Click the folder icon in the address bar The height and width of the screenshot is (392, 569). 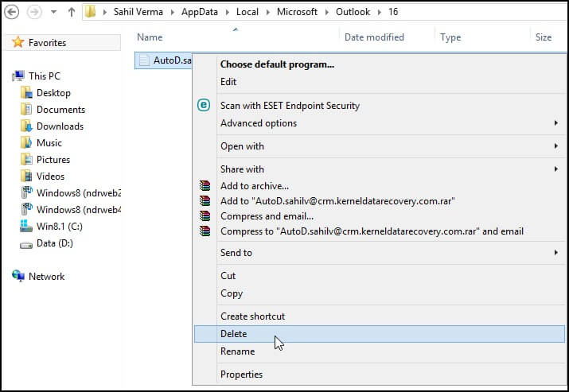(91, 12)
